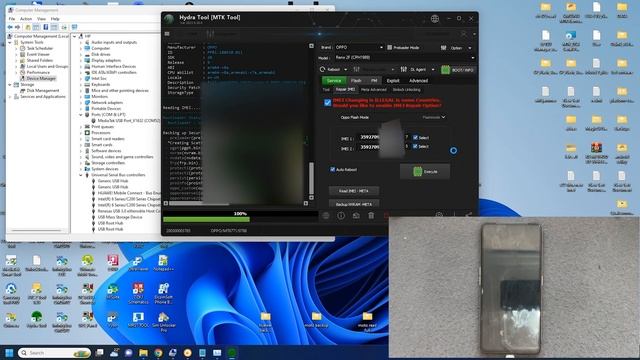Viewport: 640px width, 360px height.
Task: Click the green 100% progress bar
Action: pos(206,220)
